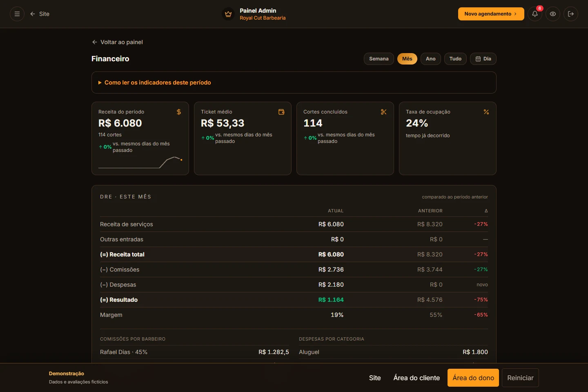Select the Mês period tab
588x392 pixels.
point(407,59)
